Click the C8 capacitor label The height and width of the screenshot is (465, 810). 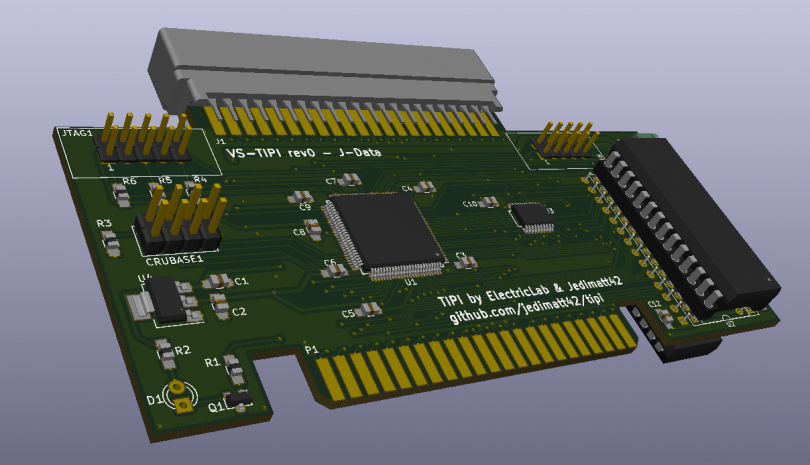[299, 232]
